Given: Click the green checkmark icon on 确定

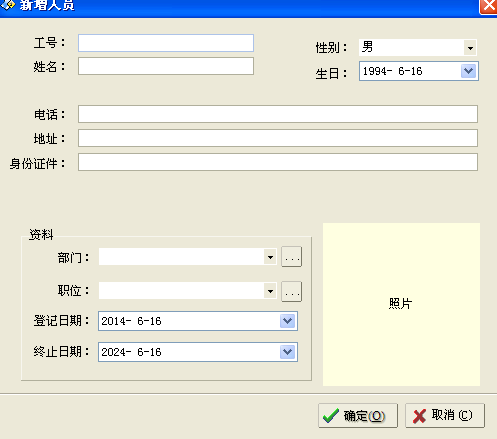Looking at the screenshot, I should tap(331, 416).
